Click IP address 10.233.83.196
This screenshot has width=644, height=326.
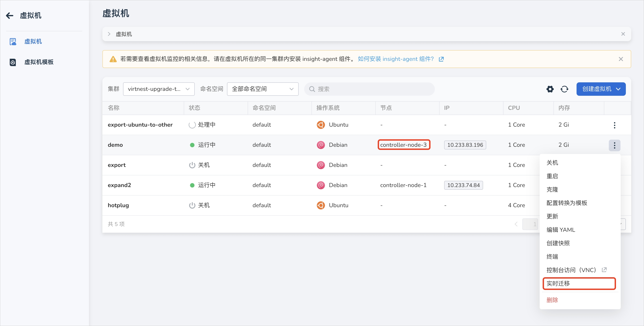pyautogui.click(x=465, y=145)
